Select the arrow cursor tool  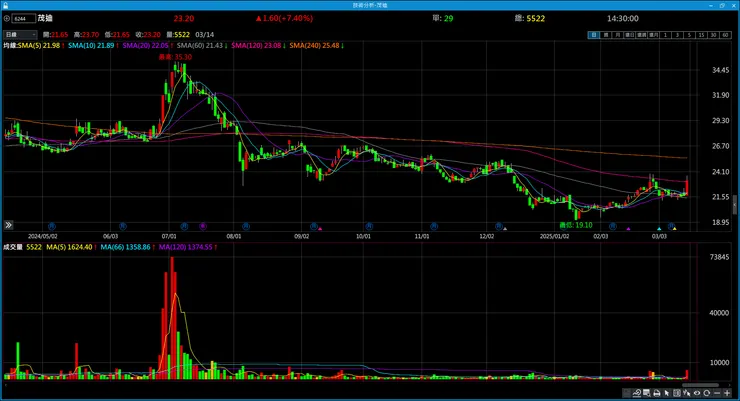coord(667,393)
